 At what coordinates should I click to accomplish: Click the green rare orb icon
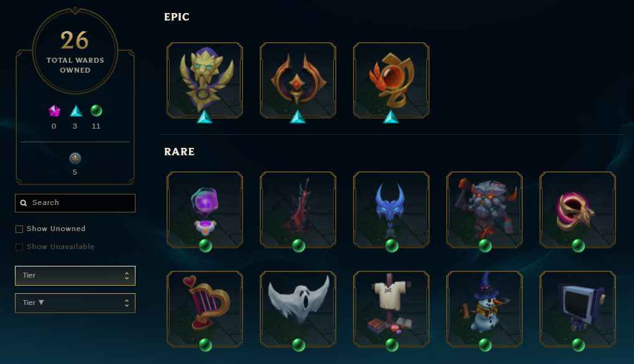[96, 111]
